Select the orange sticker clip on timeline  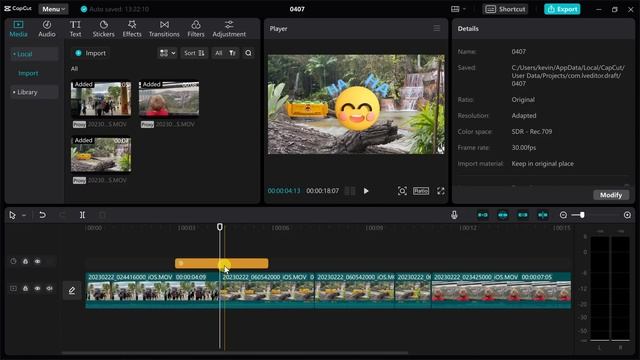[222, 263]
